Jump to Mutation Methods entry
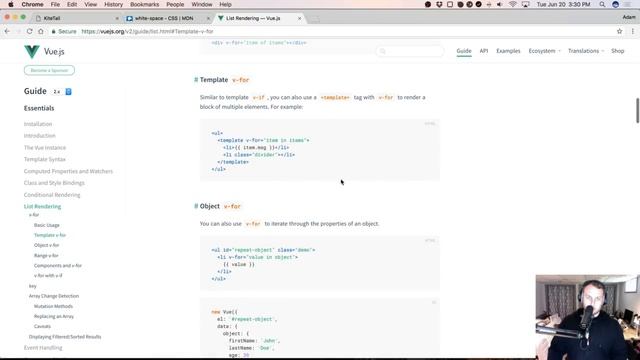The width and height of the screenshot is (640, 360). [53, 306]
